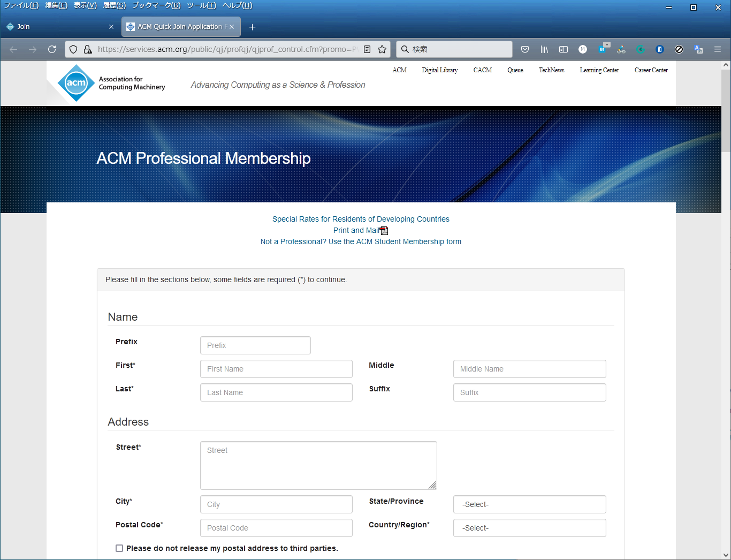Image resolution: width=731 pixels, height=560 pixels.
Task: Close the ACM Quick Join Application tab
Action: click(232, 27)
